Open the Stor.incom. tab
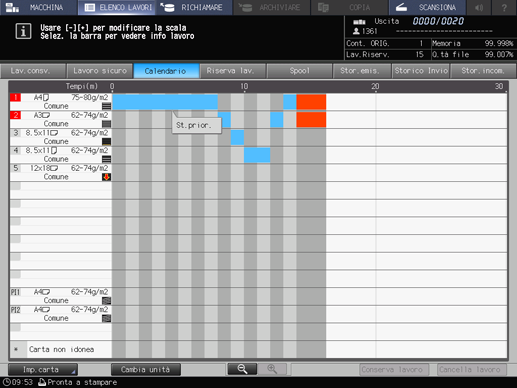The width and height of the screenshot is (517, 388). (x=483, y=71)
